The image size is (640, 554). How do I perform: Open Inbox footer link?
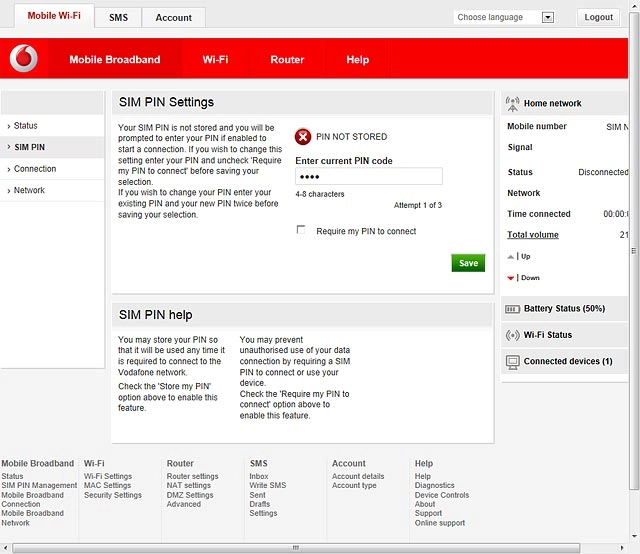click(259, 476)
